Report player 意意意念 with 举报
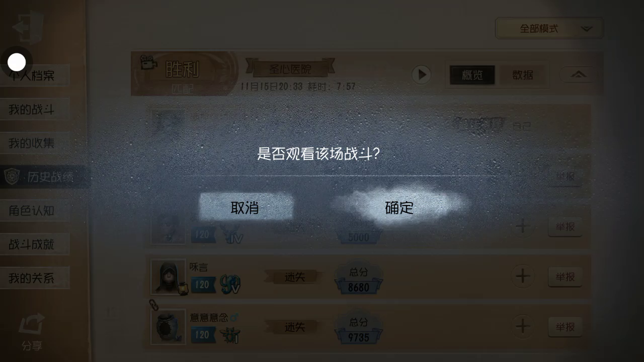Image resolution: width=644 pixels, height=362 pixels. tap(565, 327)
